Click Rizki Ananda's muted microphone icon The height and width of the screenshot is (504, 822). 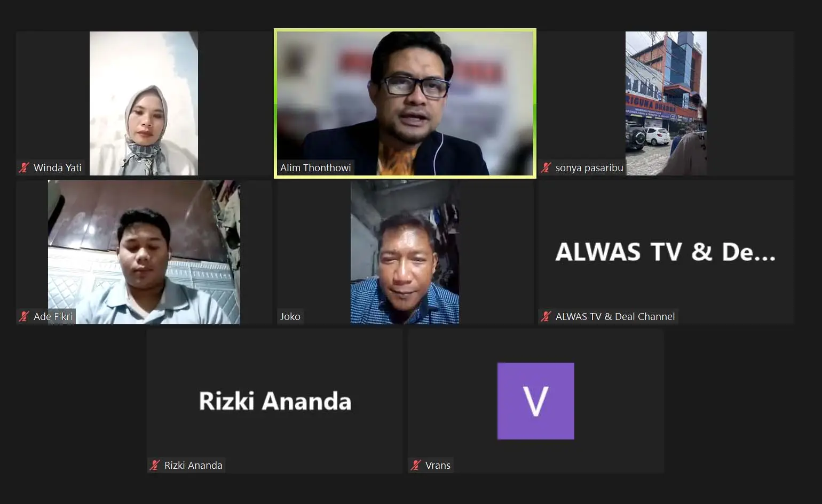pyautogui.click(x=155, y=465)
